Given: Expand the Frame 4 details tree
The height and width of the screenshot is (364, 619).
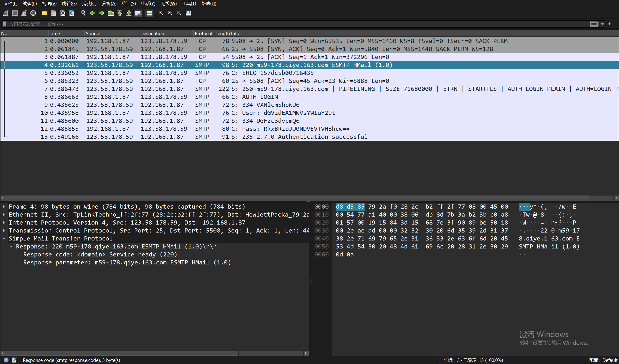Looking at the screenshot, I should (x=4, y=207).
